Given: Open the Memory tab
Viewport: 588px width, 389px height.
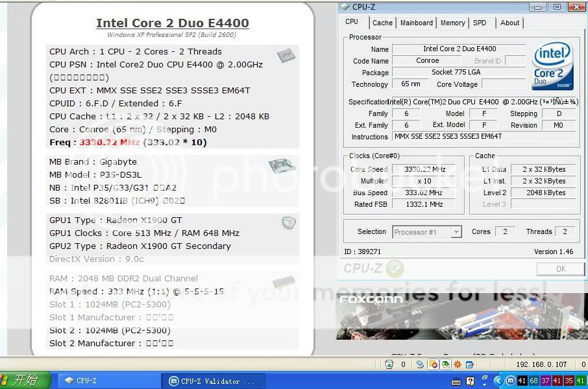Looking at the screenshot, I should click(x=452, y=23).
